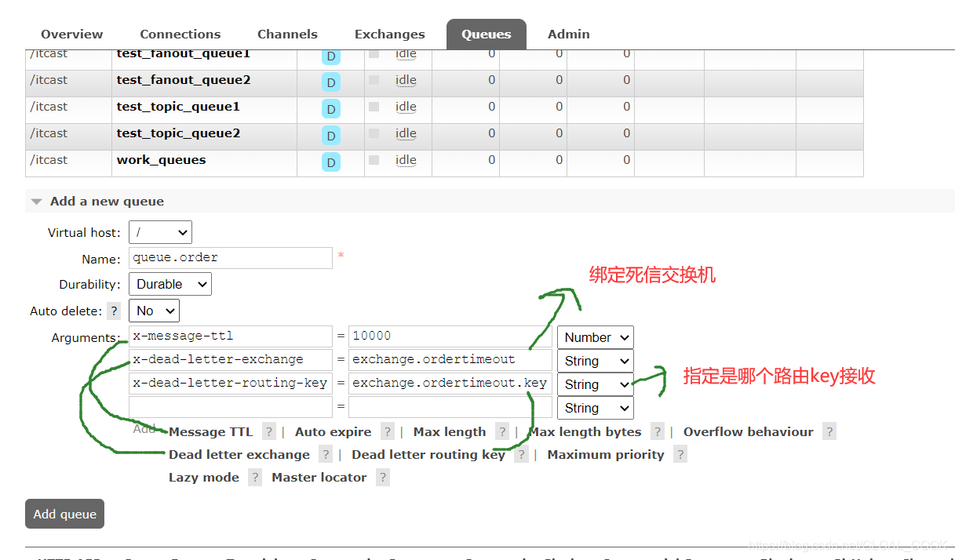Click idle status of work_queues
Image resolution: width=955 pixels, height=560 pixels.
[406, 160]
